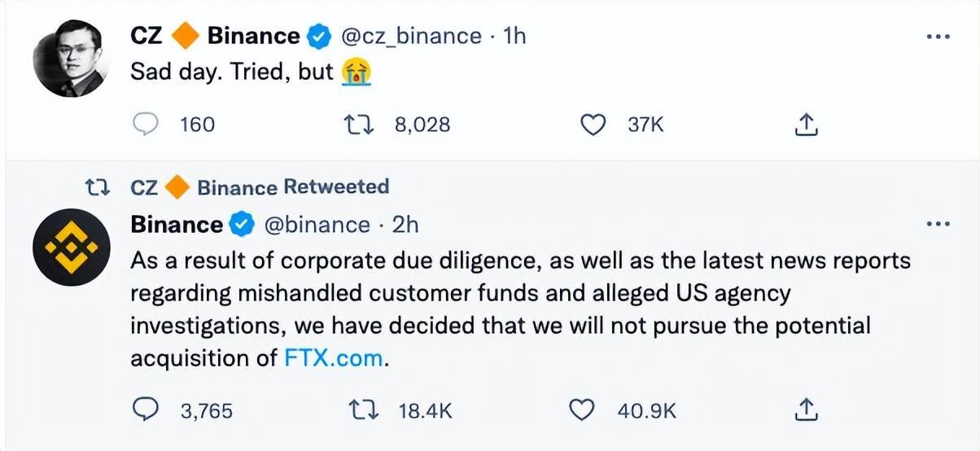The width and height of the screenshot is (980, 451).
Task: Like the Binance FTX acquisition tweet
Action: pos(580,410)
